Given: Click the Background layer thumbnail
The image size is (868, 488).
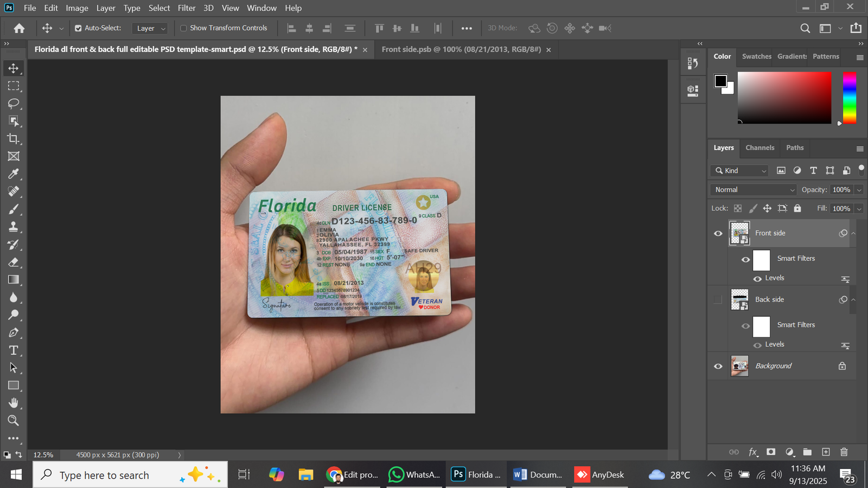Looking at the screenshot, I should coord(739,366).
